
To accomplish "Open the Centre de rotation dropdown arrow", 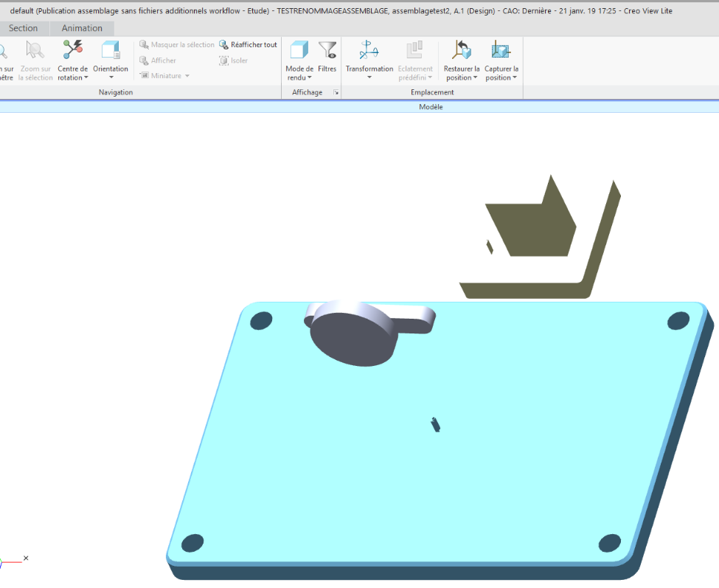I will tap(86, 77).
